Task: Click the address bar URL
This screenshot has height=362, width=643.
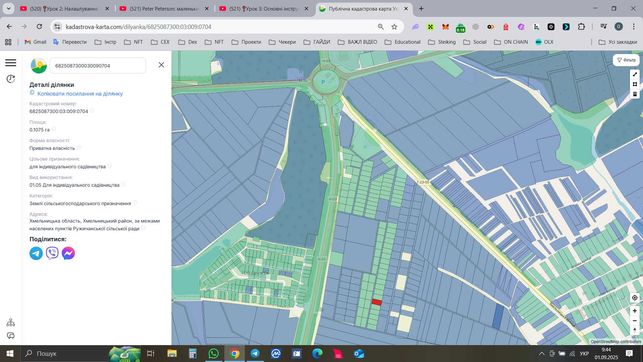Action: 138,27
